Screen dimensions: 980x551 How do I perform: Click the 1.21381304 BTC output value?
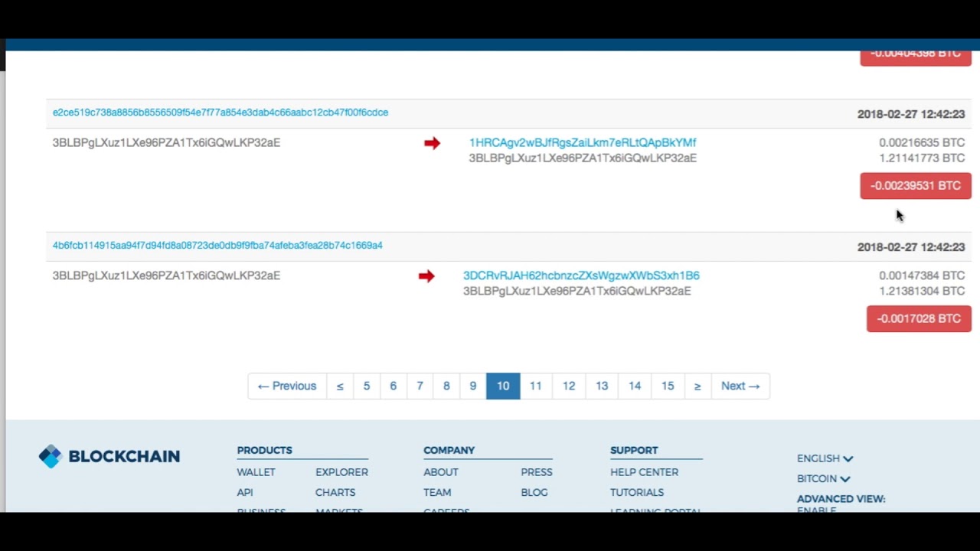point(922,292)
